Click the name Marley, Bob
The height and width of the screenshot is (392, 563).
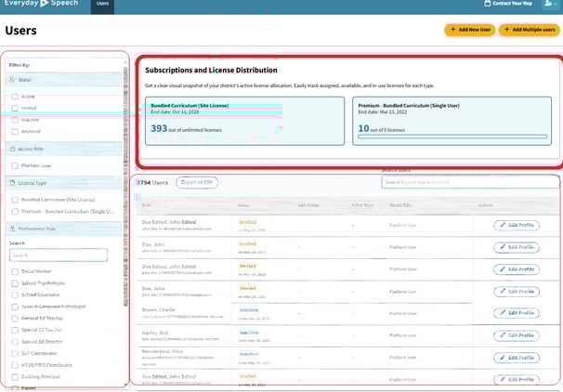click(155, 333)
